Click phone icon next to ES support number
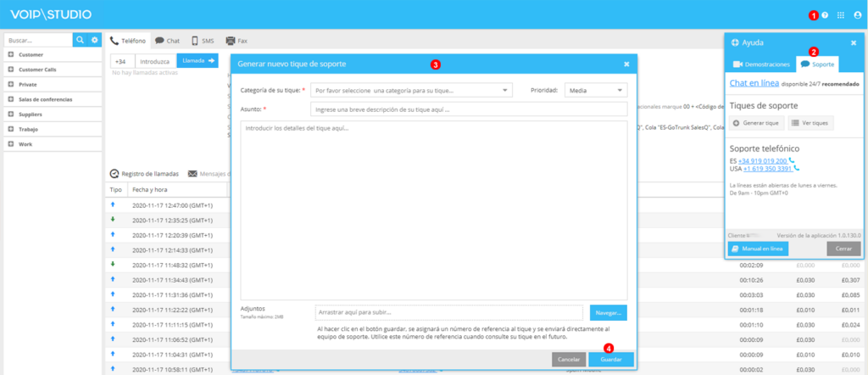 click(792, 160)
